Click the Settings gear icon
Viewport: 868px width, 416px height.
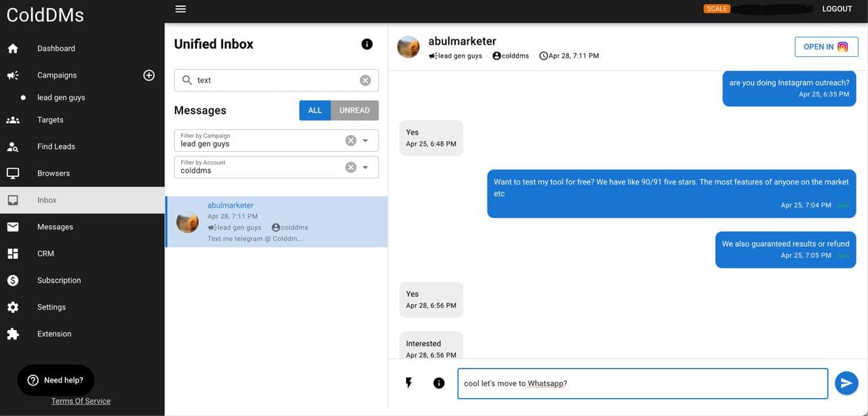[13, 307]
